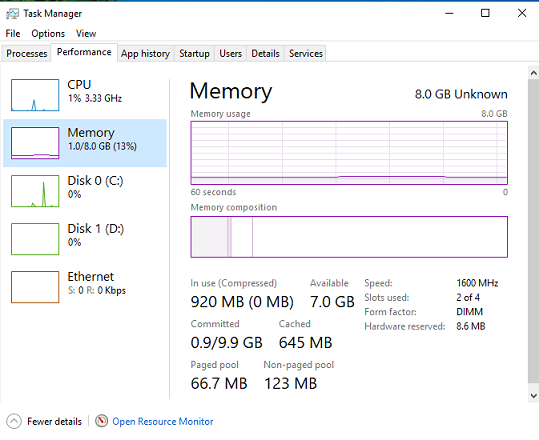Open the Disk 0 (C:) performance graph
This screenshot has width=539, height=440.
[x=35, y=191]
